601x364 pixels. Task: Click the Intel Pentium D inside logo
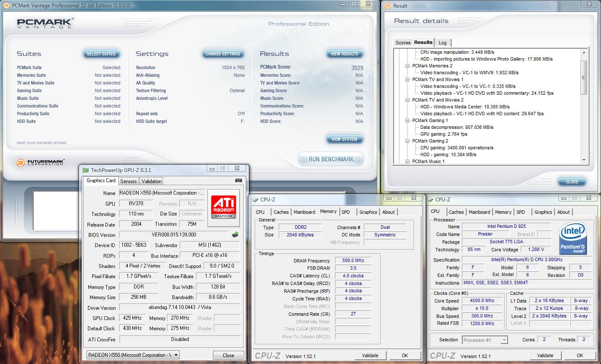572,239
